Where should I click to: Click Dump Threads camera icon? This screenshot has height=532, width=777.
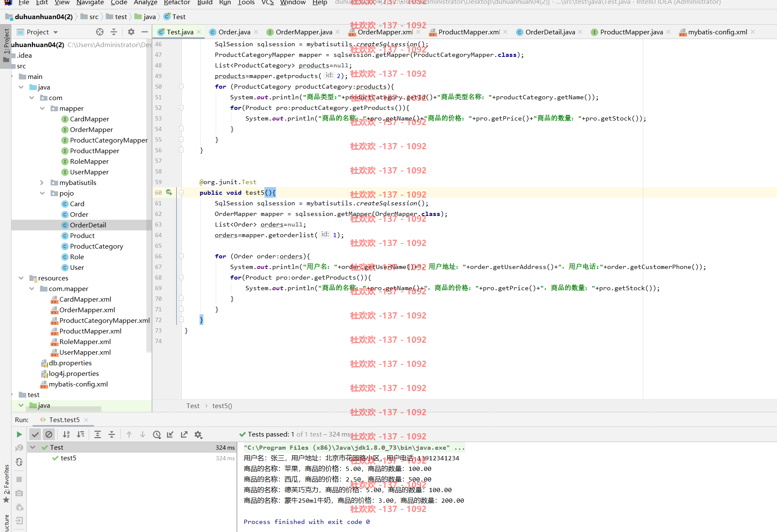[19, 493]
